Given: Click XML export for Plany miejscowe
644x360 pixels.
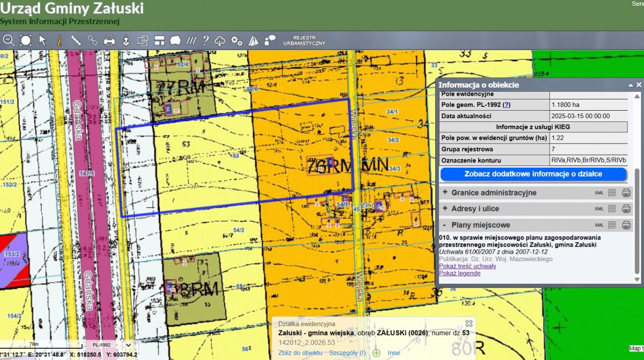Looking at the screenshot, I should pyautogui.click(x=599, y=225).
